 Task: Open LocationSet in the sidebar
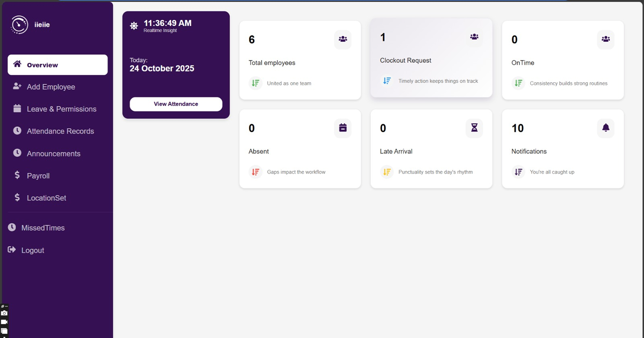[x=46, y=198]
